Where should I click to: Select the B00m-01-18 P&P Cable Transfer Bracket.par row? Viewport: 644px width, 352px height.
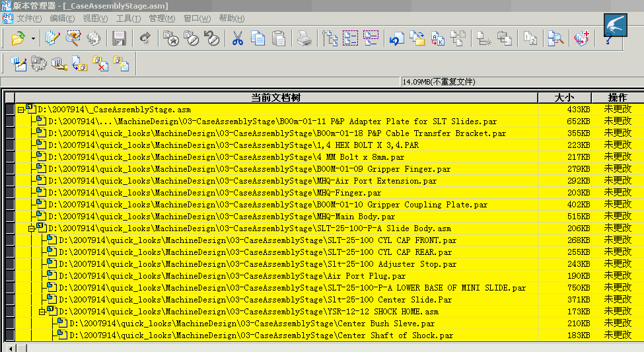(276, 133)
